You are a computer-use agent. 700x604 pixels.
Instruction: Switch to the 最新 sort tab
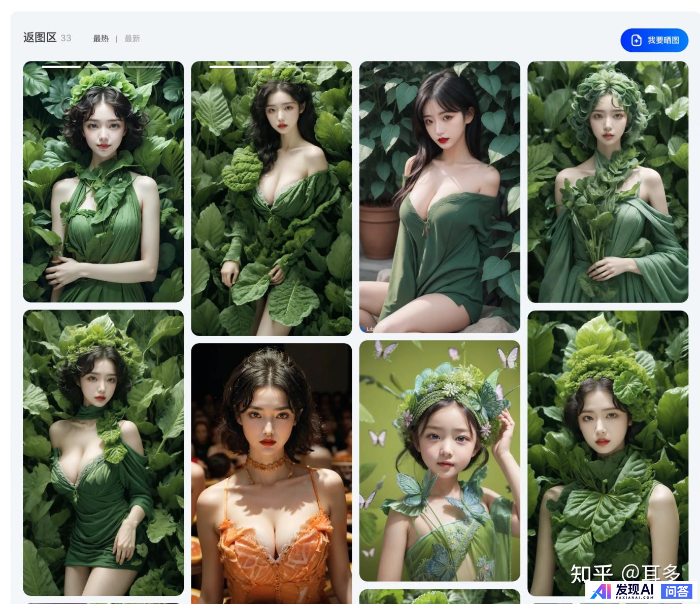click(x=132, y=39)
